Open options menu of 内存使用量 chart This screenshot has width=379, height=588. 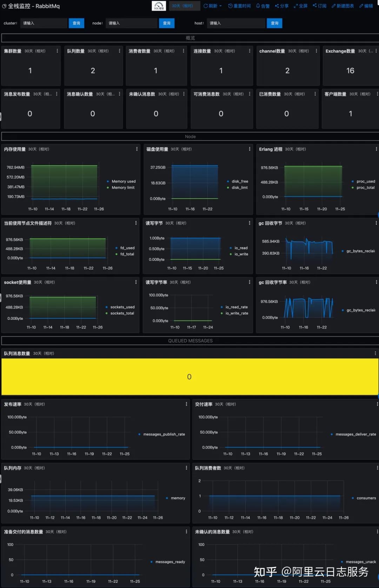click(x=137, y=149)
